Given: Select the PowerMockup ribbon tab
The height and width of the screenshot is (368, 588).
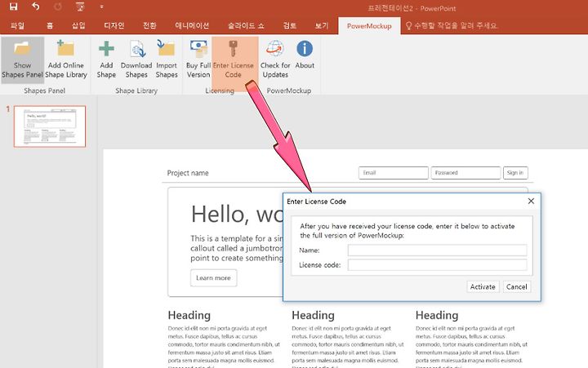Looking at the screenshot, I should tap(369, 26).
